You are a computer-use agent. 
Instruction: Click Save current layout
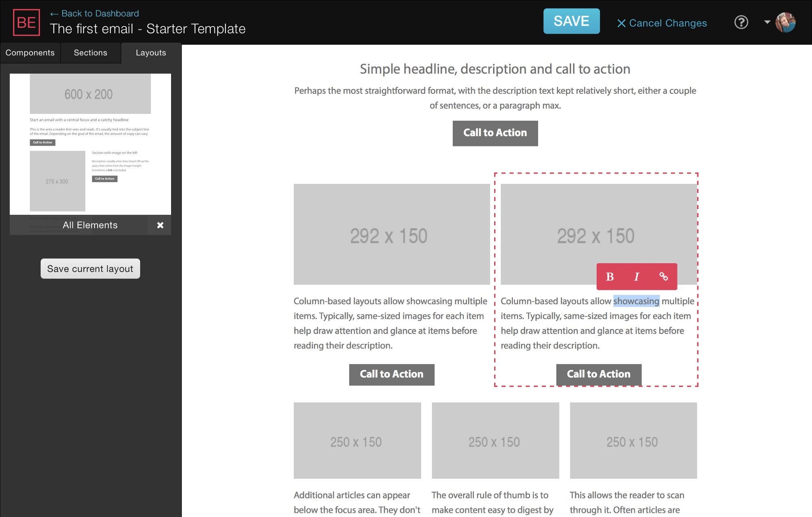pos(90,268)
